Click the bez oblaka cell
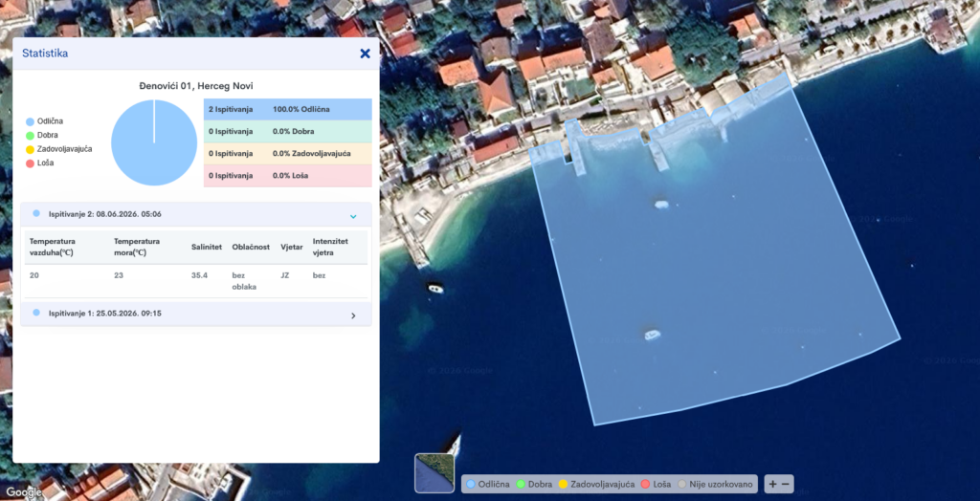 tap(244, 281)
